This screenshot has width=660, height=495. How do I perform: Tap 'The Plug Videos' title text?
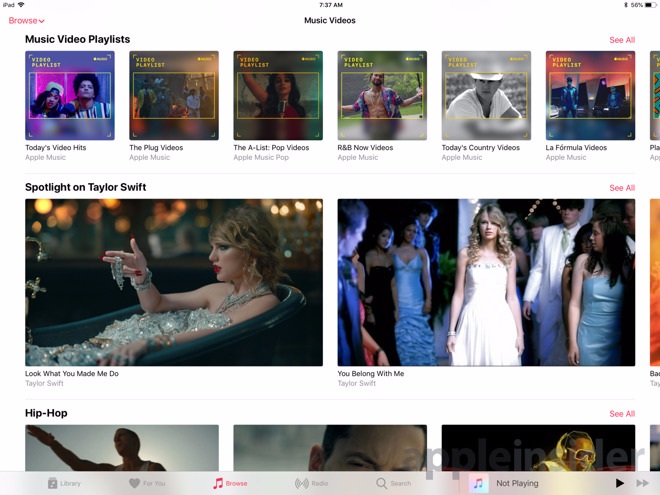pos(156,148)
